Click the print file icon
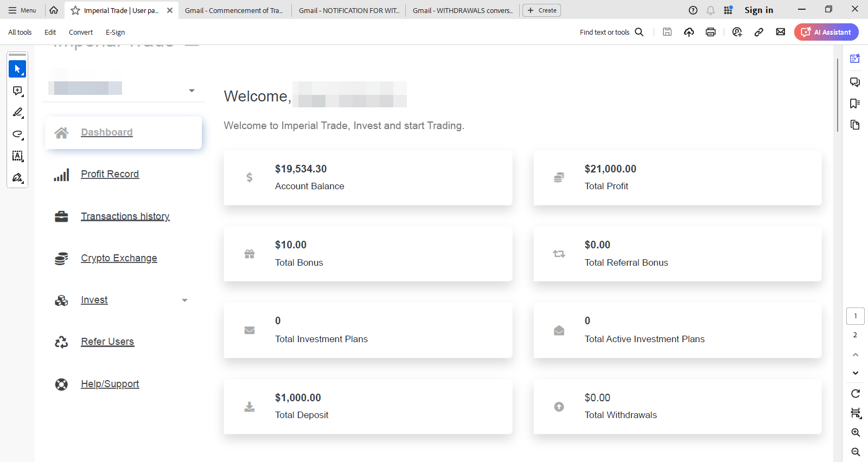This screenshot has width=868, height=462. coord(711,32)
